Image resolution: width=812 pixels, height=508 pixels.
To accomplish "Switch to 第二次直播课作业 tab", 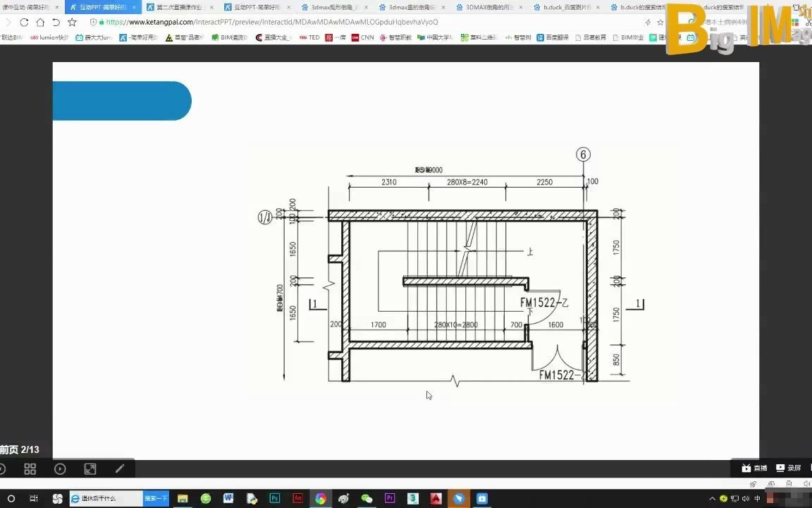I will 178,7.
